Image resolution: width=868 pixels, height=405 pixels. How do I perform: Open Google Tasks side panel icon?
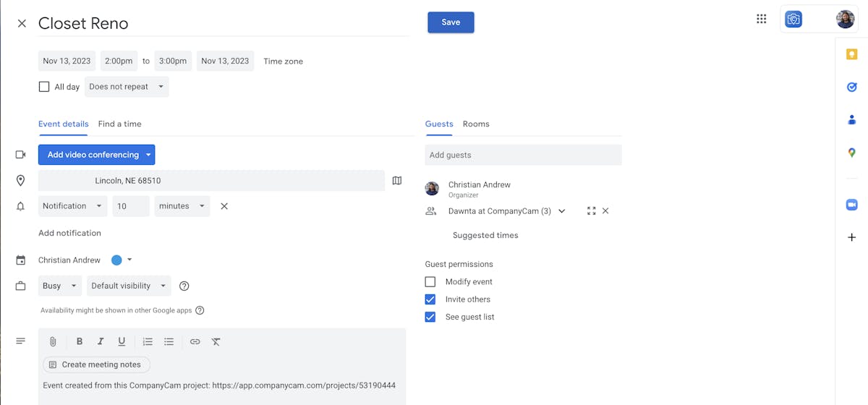point(851,87)
